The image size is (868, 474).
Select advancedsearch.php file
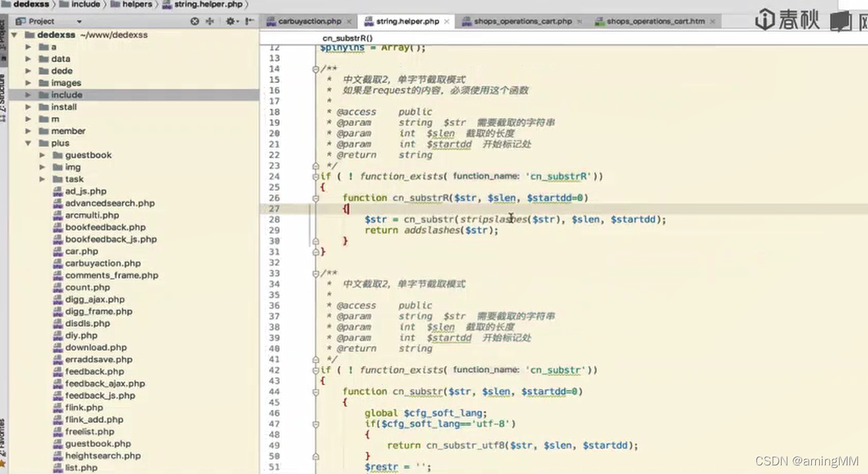tap(109, 203)
